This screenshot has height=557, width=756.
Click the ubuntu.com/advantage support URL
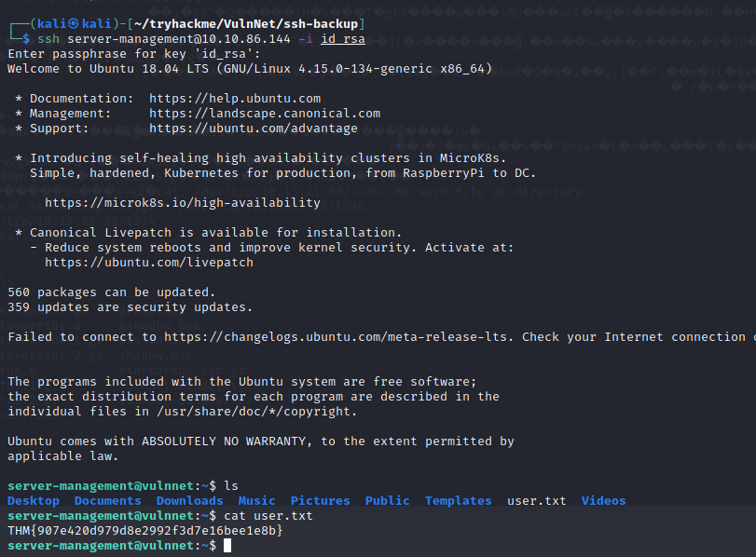point(253,129)
